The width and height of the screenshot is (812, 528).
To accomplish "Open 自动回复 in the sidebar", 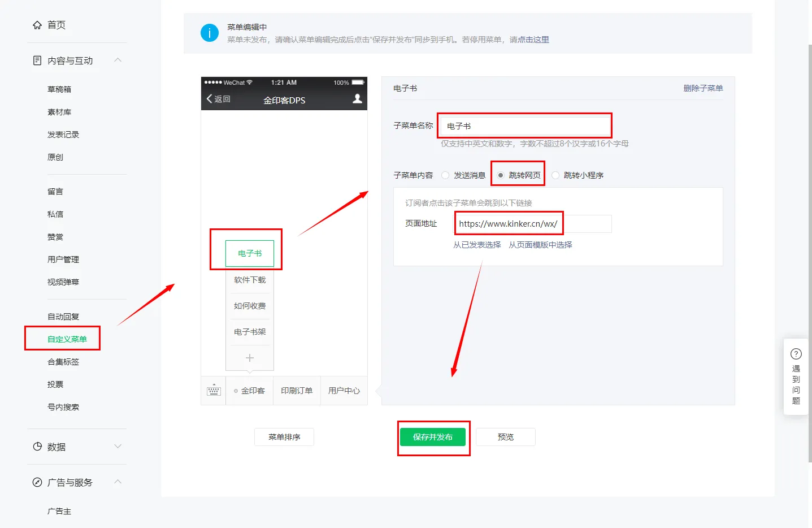I will click(x=63, y=317).
